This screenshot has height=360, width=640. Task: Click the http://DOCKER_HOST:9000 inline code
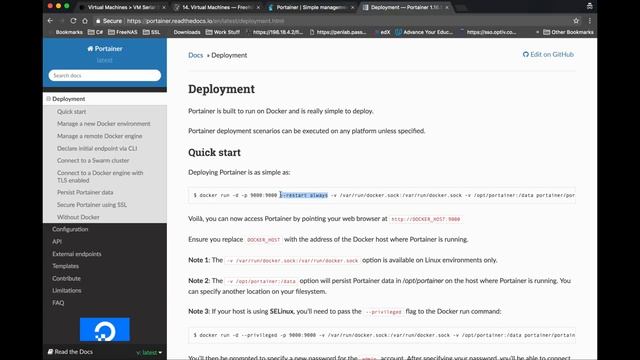click(x=425, y=219)
